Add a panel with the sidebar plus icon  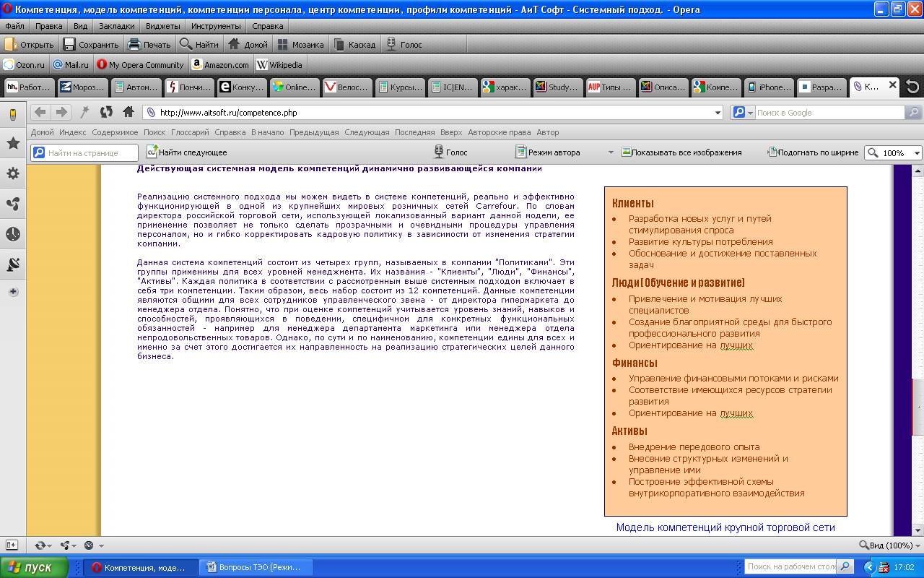(13, 292)
